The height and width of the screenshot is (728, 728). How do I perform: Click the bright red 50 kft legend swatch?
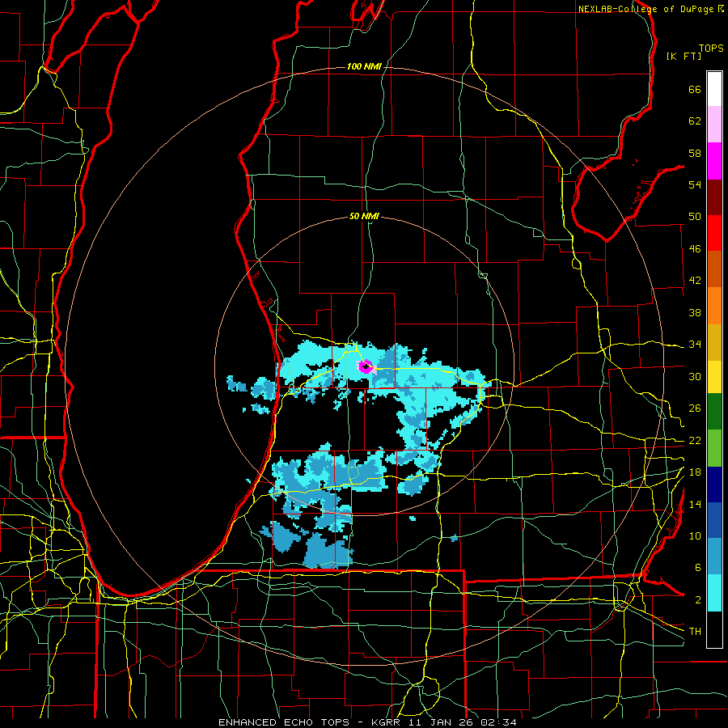714,233
